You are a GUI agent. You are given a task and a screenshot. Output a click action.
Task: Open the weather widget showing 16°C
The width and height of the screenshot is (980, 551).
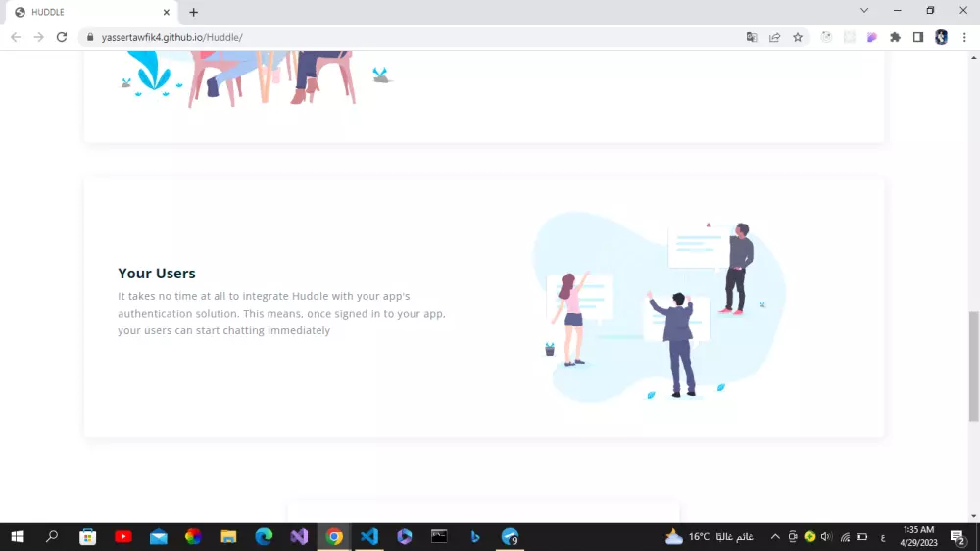tap(709, 536)
